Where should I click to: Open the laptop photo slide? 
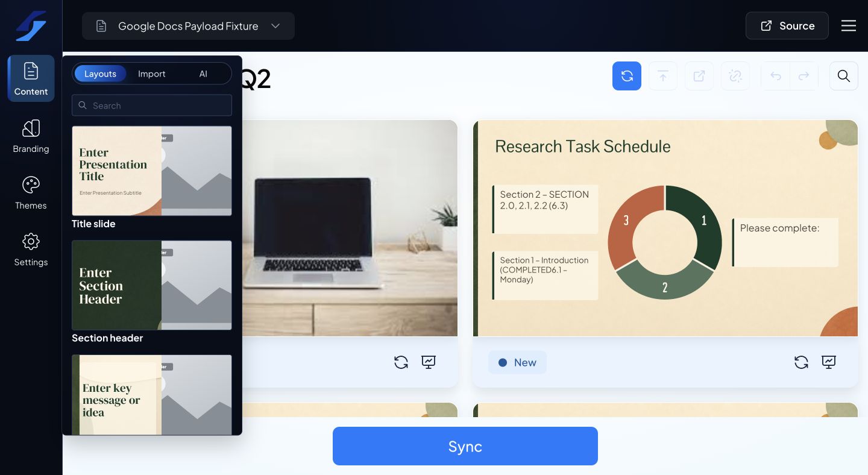coord(350,228)
